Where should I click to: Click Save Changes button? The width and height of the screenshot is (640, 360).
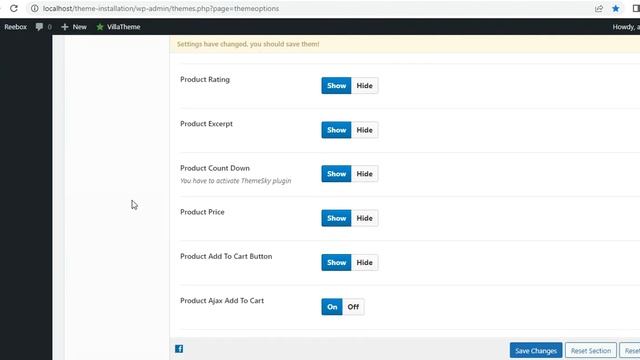(536, 351)
